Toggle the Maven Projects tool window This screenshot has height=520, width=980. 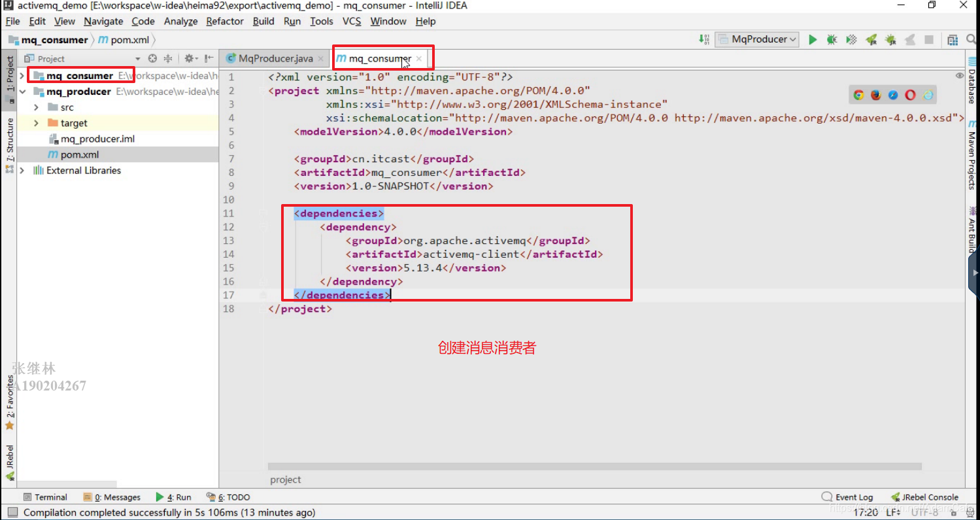pyautogui.click(x=972, y=156)
